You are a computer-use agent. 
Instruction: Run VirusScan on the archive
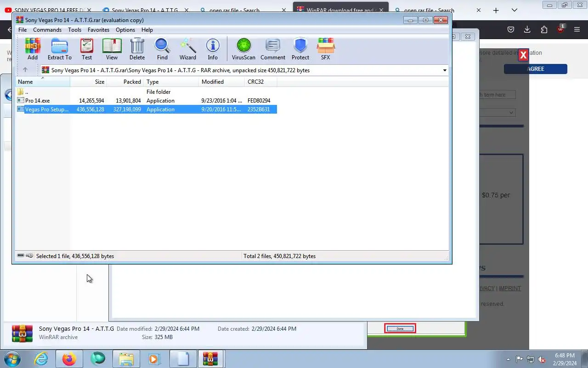click(243, 49)
